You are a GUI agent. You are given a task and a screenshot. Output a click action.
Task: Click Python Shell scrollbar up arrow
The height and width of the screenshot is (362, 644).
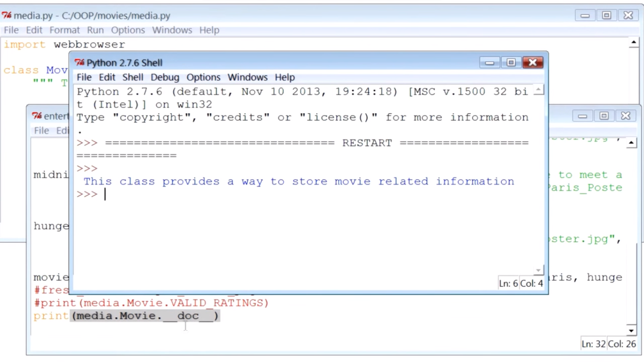coord(539,90)
